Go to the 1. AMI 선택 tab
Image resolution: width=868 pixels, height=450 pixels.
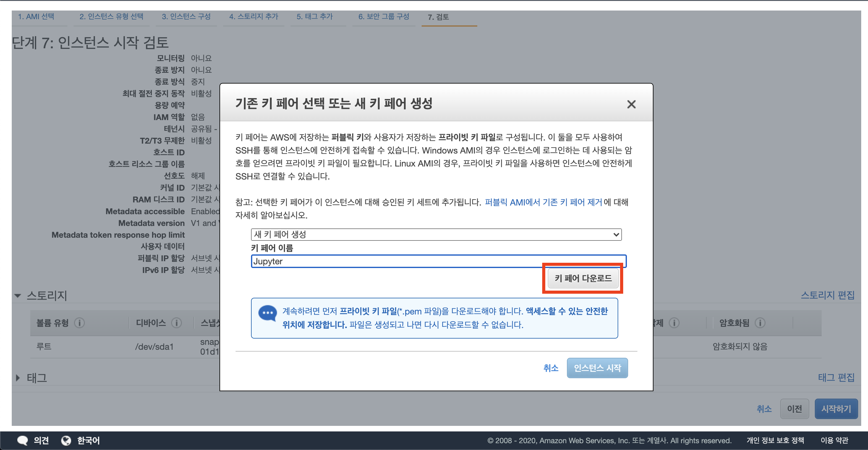tap(36, 16)
